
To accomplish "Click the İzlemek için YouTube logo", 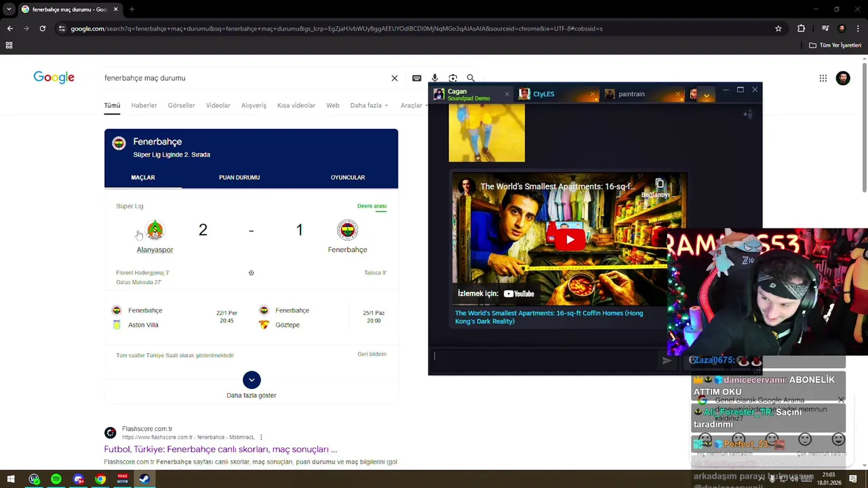I will 519,293.
